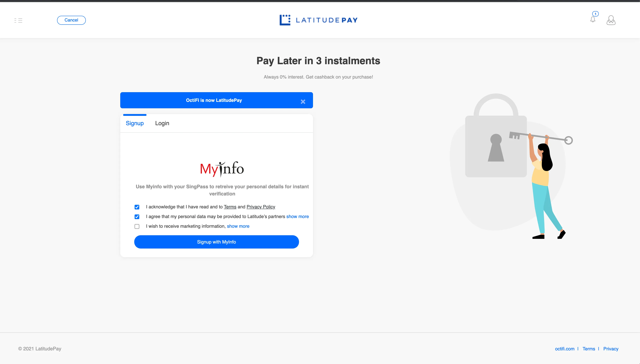Click the 'Pay Later in 3 instalments' heading
The height and width of the screenshot is (364, 640).
[318, 61]
